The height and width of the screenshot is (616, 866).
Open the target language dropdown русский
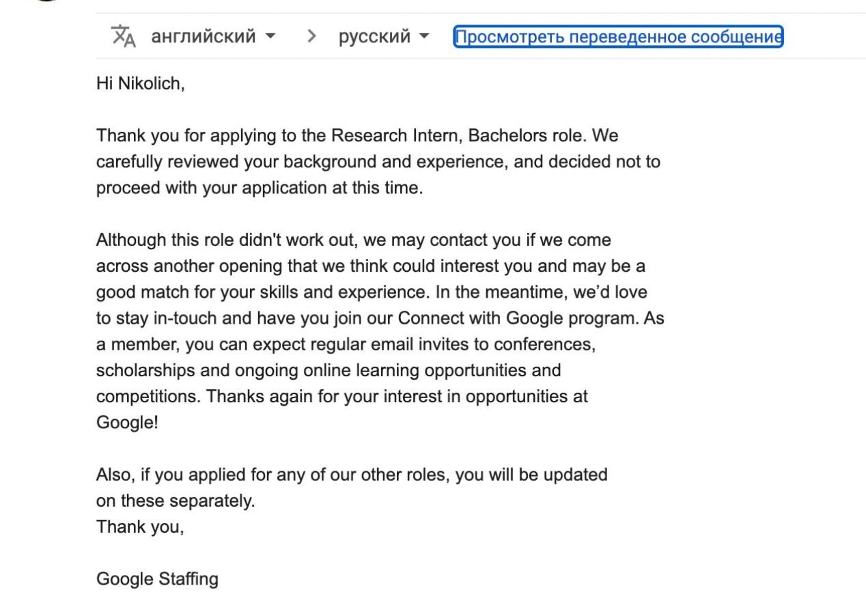pos(384,36)
